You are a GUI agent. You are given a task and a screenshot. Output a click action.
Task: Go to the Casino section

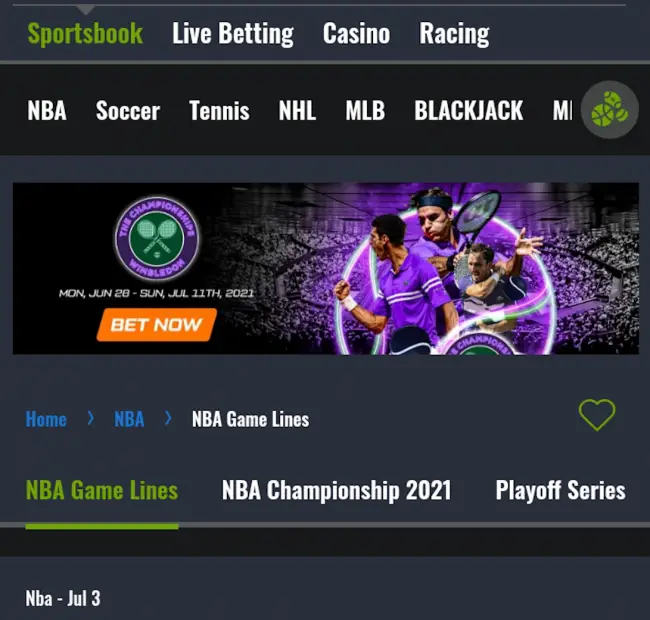[x=357, y=34]
